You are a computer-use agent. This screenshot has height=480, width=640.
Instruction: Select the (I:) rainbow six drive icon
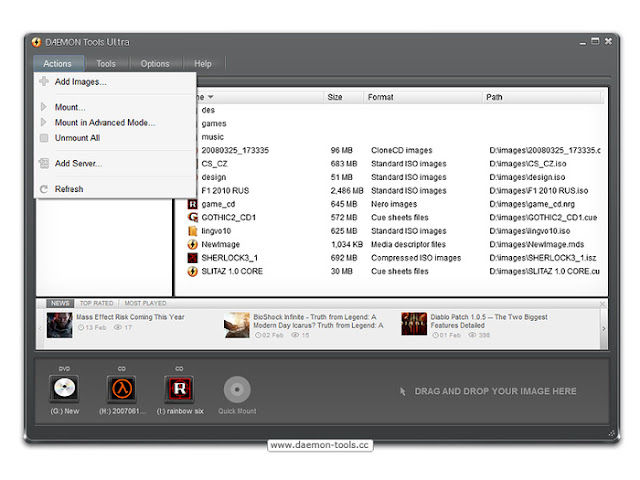(x=179, y=389)
